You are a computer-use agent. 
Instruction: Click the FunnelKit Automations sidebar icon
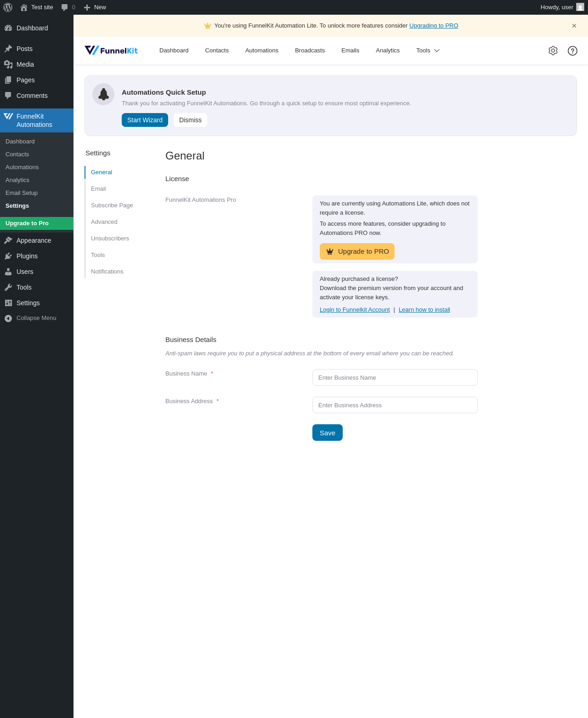click(x=8, y=116)
